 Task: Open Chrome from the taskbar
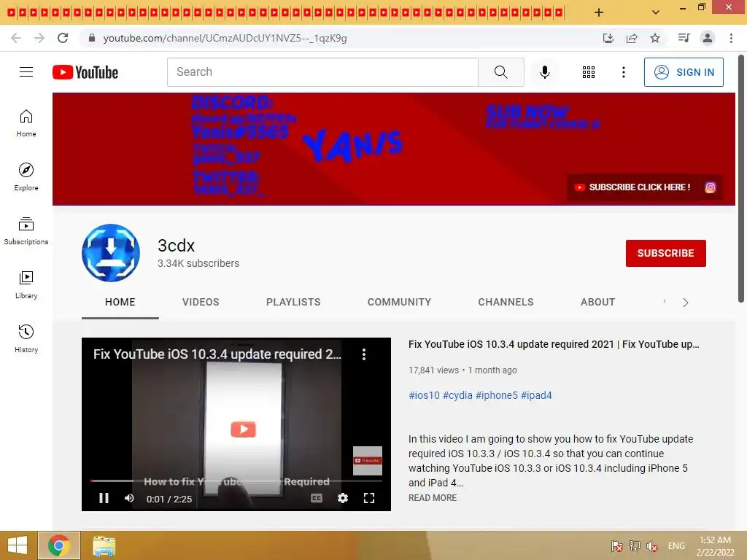click(58, 545)
